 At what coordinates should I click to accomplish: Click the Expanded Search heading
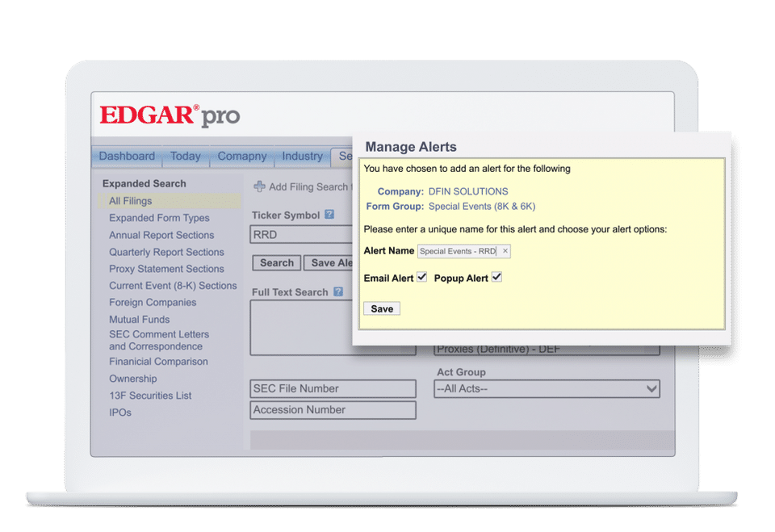pyautogui.click(x=145, y=183)
